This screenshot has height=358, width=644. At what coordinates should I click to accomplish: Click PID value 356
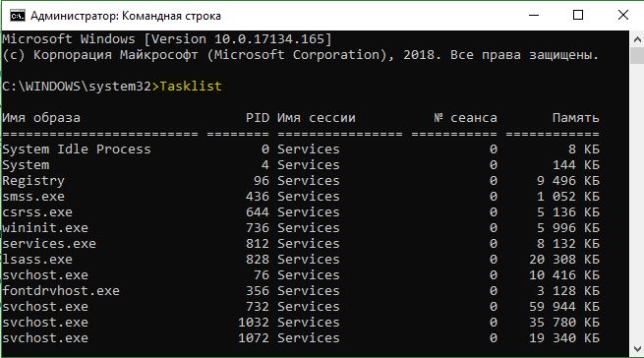pyautogui.click(x=258, y=291)
